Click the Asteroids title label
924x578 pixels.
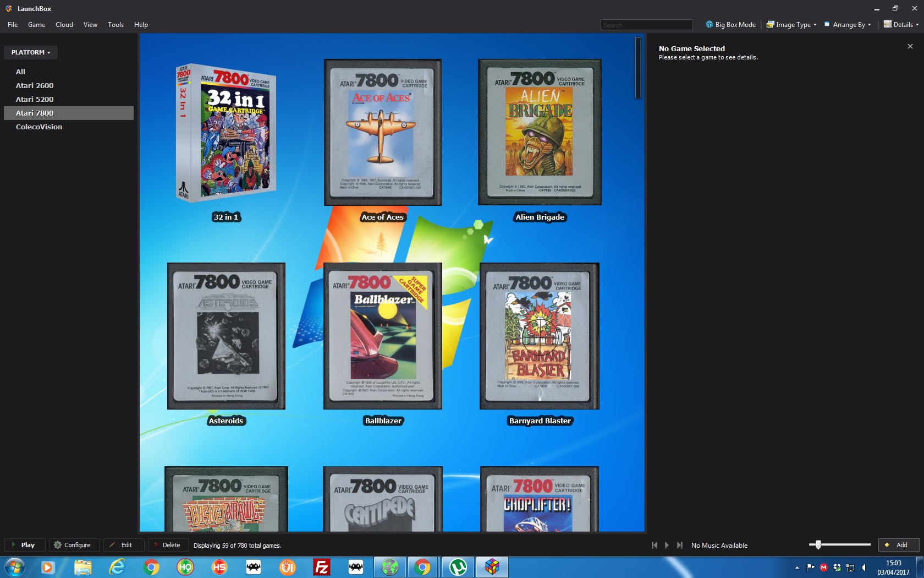click(x=226, y=421)
